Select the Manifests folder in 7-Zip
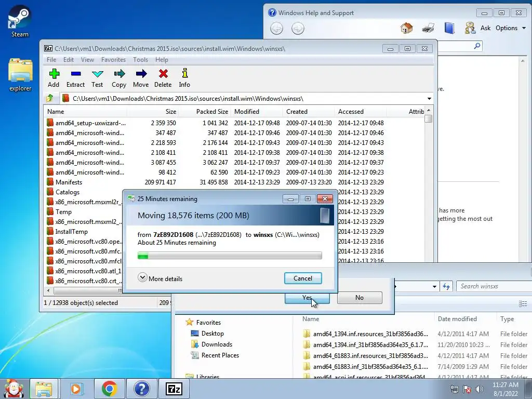The image size is (532, 399). [x=69, y=182]
